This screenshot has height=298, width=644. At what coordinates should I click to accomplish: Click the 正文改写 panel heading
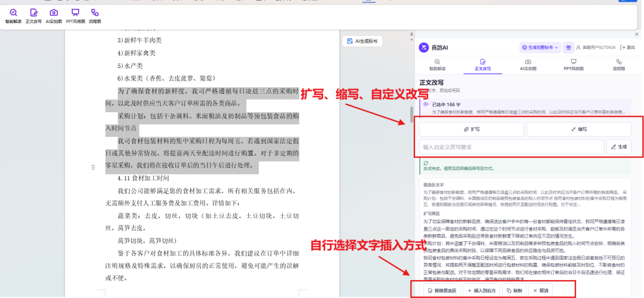(x=431, y=83)
